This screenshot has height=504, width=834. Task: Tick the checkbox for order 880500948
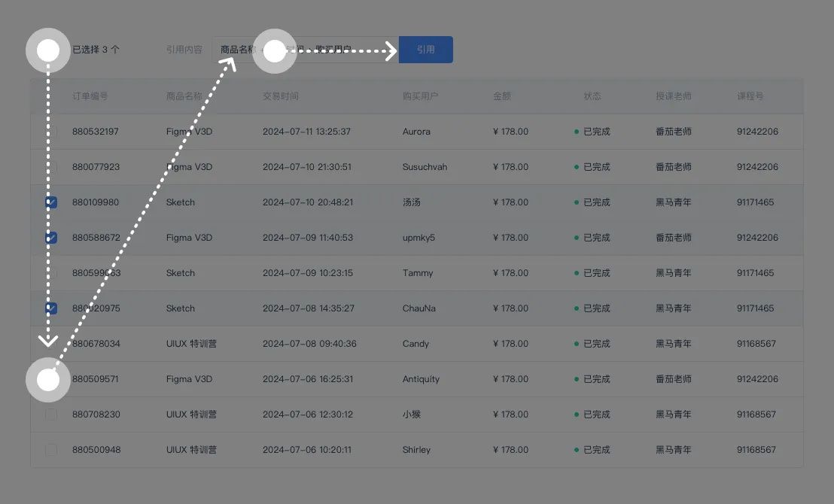click(51, 450)
